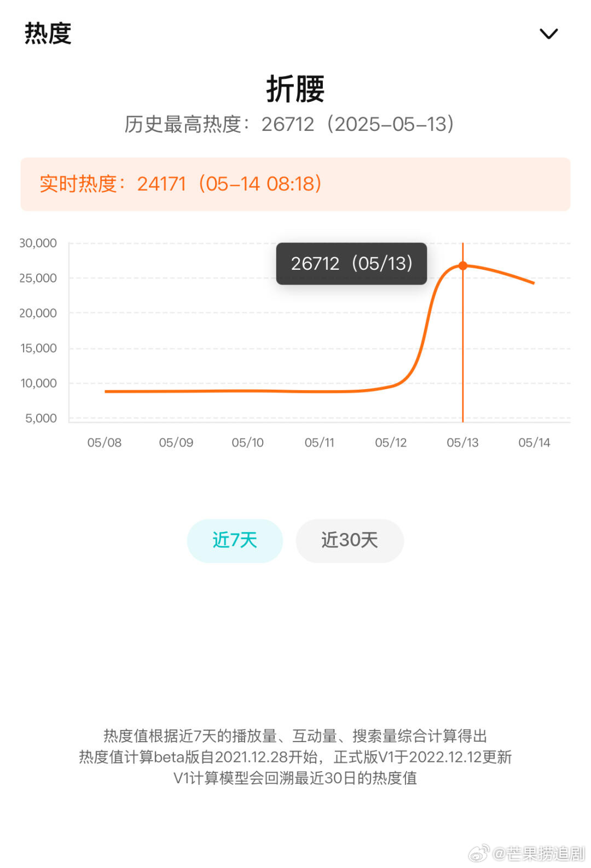Click the 26712 (05/13) tooltip
591x868 pixels.
coord(351,264)
